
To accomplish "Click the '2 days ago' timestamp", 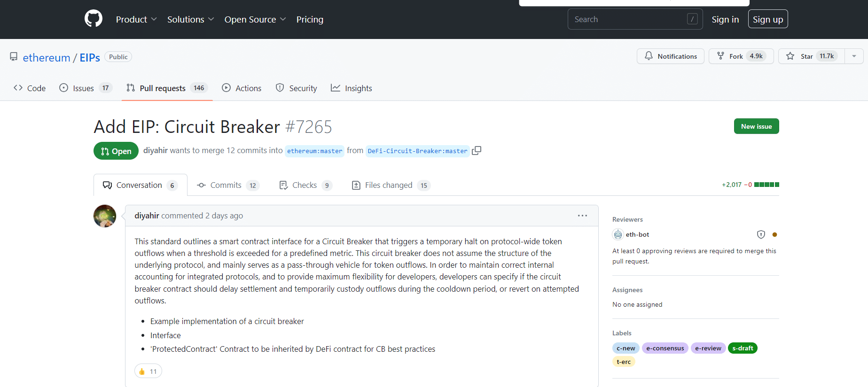I will pyautogui.click(x=224, y=216).
